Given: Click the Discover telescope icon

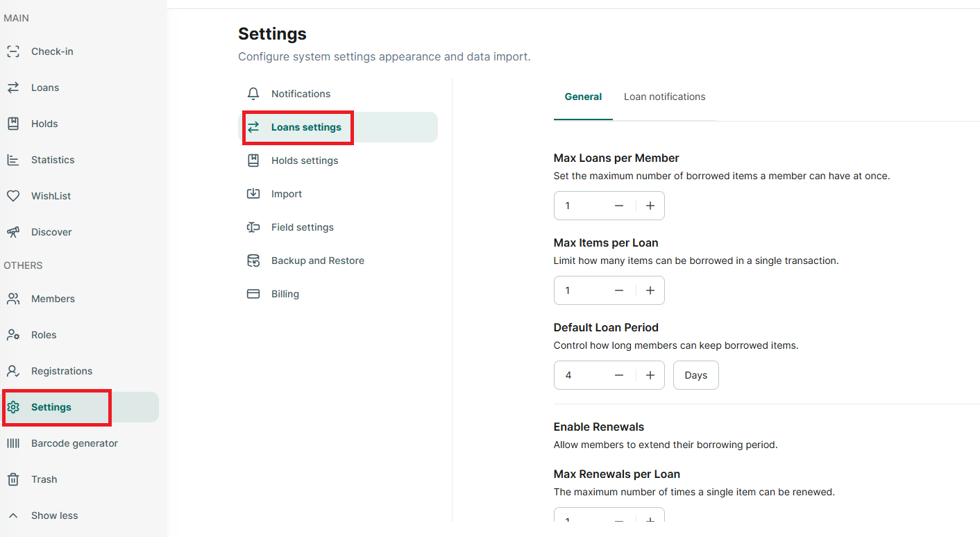Looking at the screenshot, I should pos(13,232).
